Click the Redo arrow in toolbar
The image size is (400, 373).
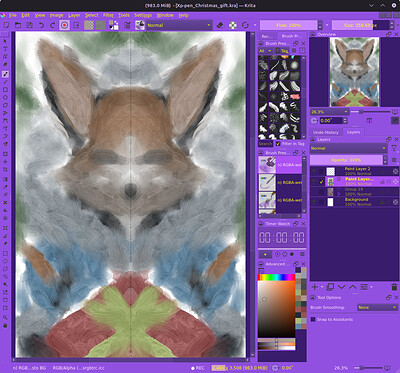pyautogui.click(x=52, y=25)
